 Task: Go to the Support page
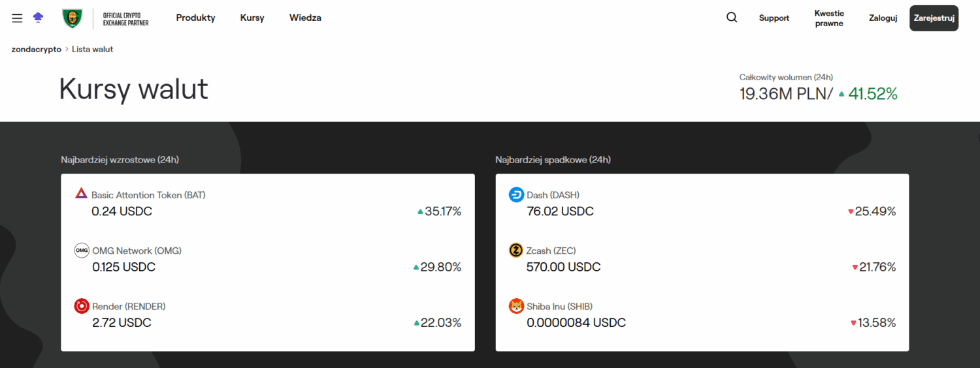click(774, 18)
